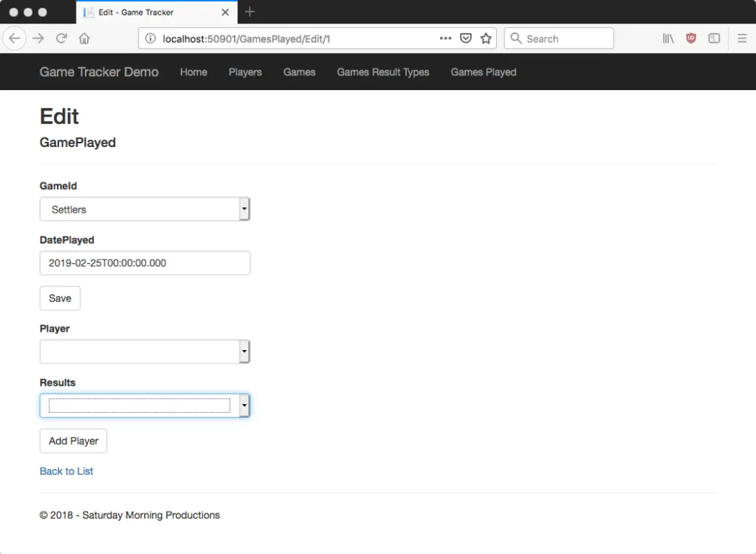Focus the DatePlayed input field

click(x=145, y=263)
